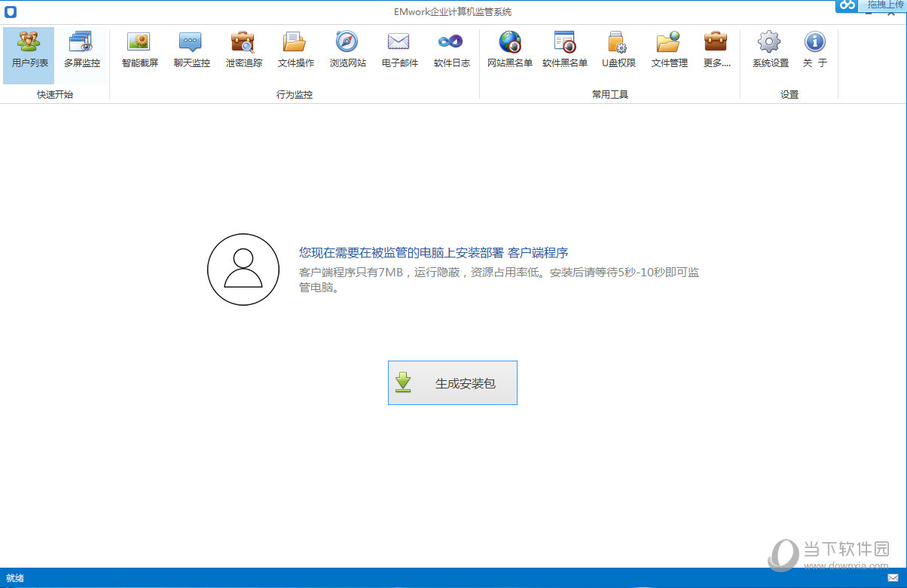Open 更多 more tools
Screen dimensions: 907x588
[716, 51]
